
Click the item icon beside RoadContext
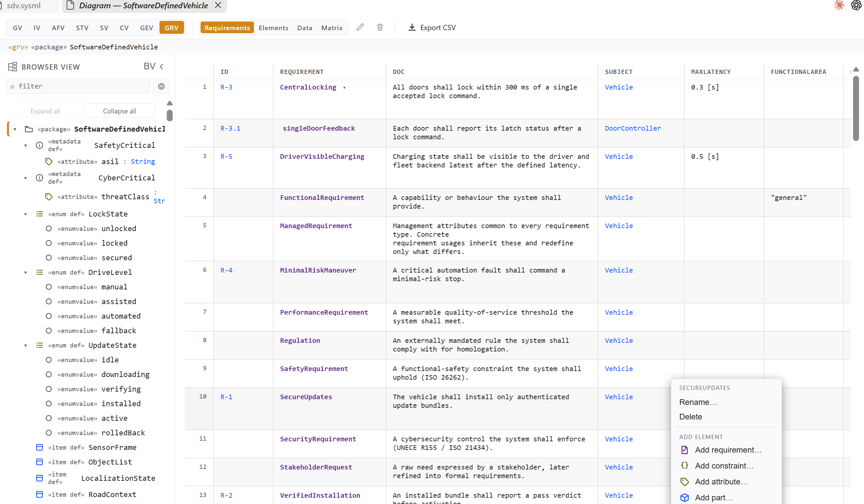pos(39,494)
